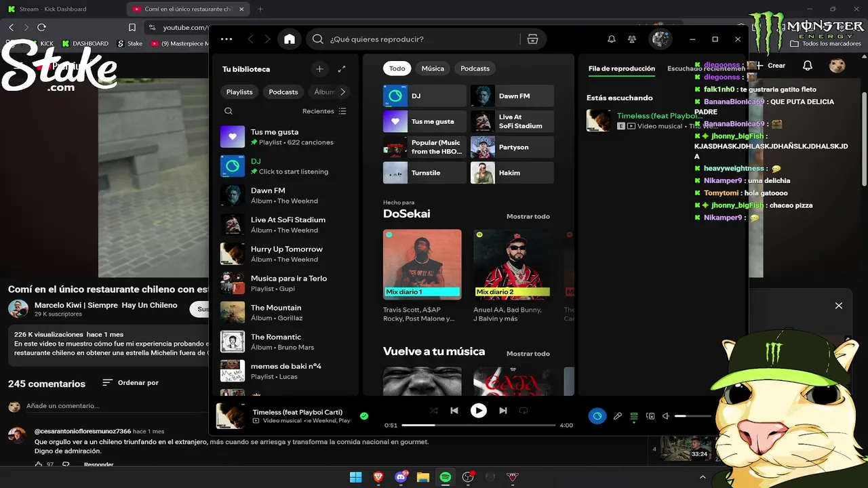Open Discord from taskbar
868x488 pixels.
[400, 477]
